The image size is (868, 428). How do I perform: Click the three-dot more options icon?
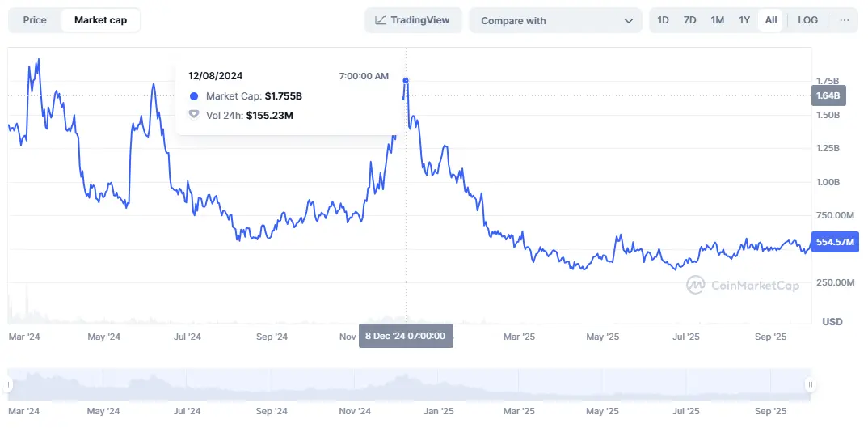(845, 20)
